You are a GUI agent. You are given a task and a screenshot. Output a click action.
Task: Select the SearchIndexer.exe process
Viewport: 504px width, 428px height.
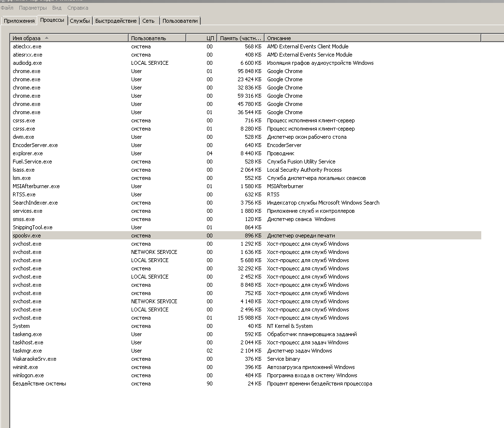point(247,203)
